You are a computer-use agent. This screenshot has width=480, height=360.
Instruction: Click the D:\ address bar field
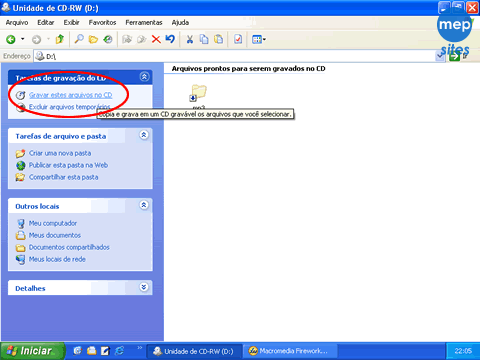(239, 56)
